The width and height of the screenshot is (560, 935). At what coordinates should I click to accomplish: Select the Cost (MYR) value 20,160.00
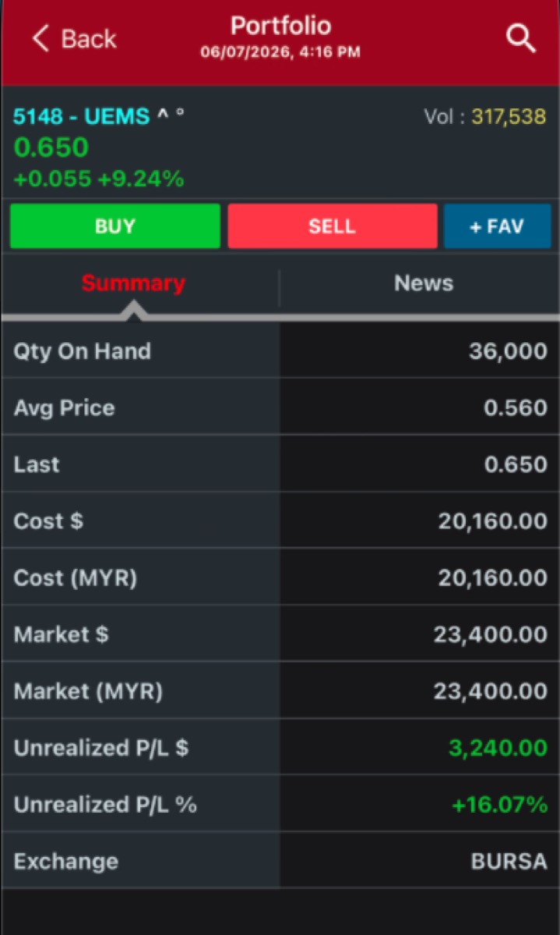pos(493,578)
